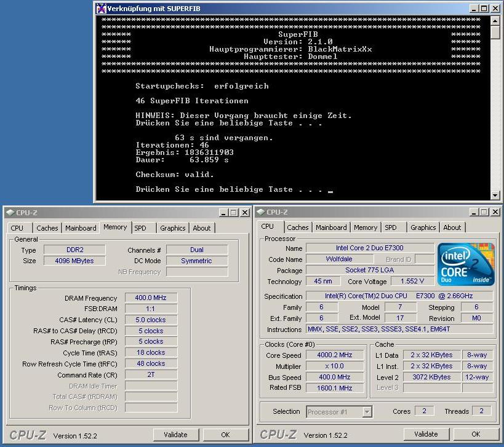Click the Instructions list field

(399, 329)
